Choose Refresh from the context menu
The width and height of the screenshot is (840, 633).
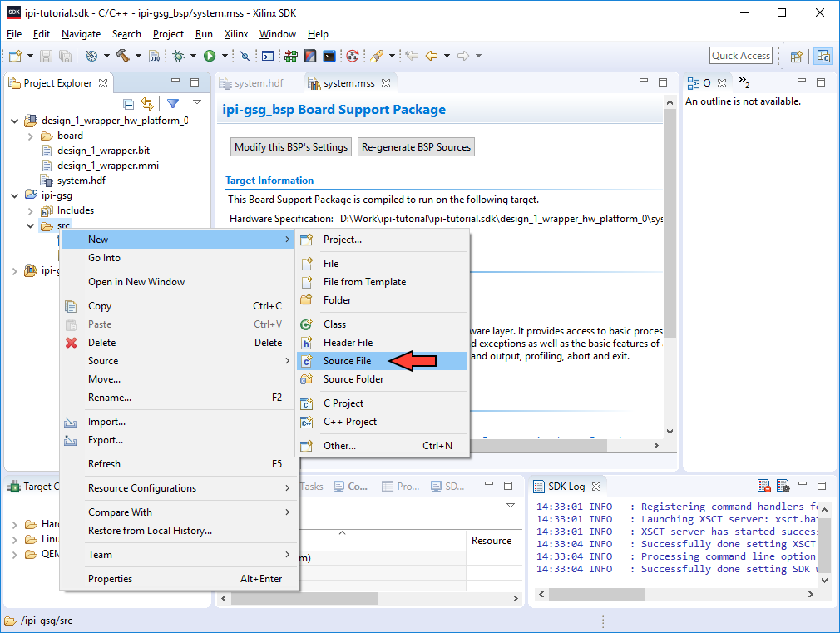point(179,464)
